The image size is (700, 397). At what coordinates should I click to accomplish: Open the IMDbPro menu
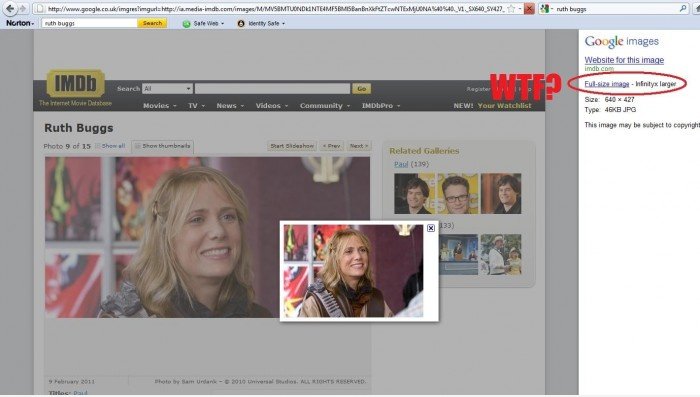(x=381, y=106)
